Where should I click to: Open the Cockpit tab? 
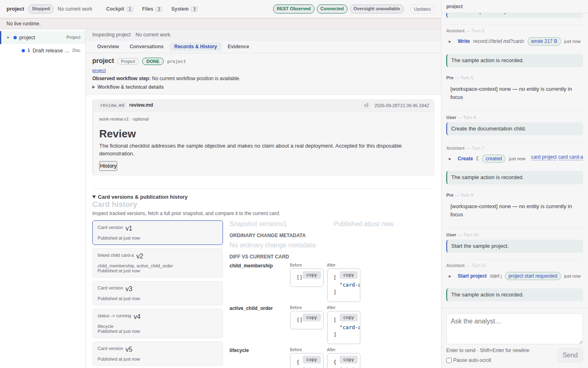click(x=119, y=9)
